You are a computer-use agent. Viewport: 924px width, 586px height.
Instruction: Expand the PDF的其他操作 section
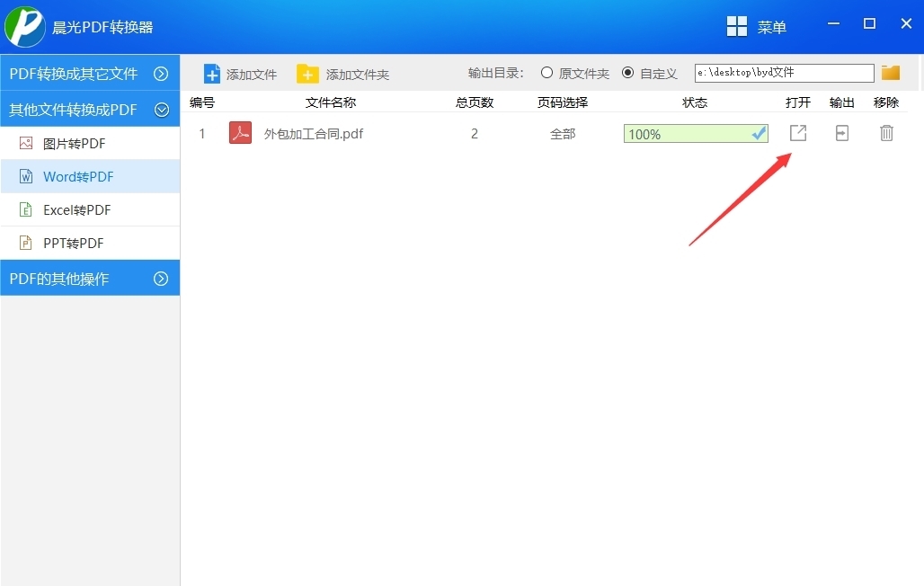click(x=90, y=278)
